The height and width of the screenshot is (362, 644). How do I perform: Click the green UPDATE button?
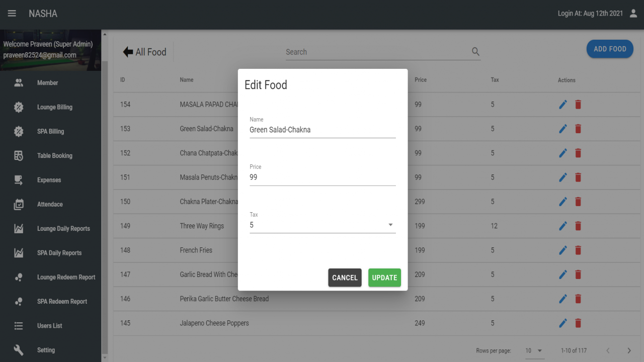[384, 278]
